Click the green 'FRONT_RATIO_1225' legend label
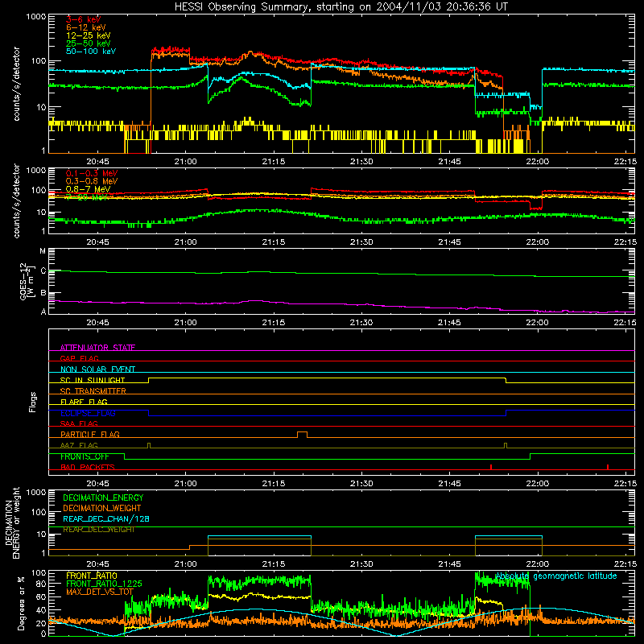The width and height of the screenshot is (644, 644). click(x=104, y=584)
